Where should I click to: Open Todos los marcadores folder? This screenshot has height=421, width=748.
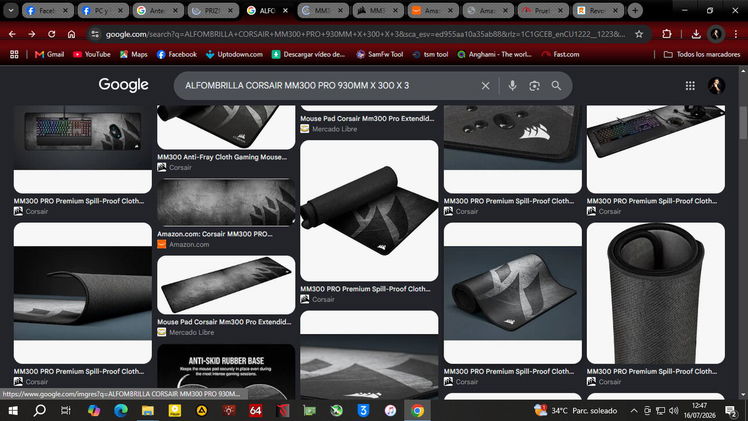point(702,54)
